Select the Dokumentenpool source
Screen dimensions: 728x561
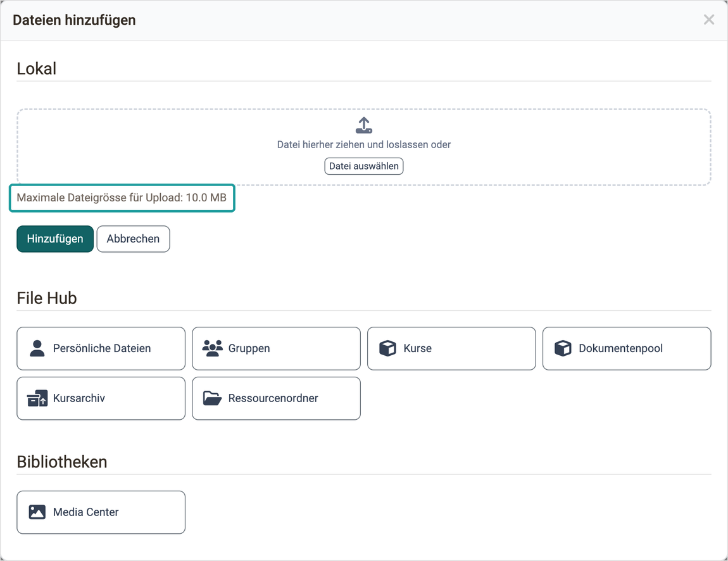click(x=627, y=349)
